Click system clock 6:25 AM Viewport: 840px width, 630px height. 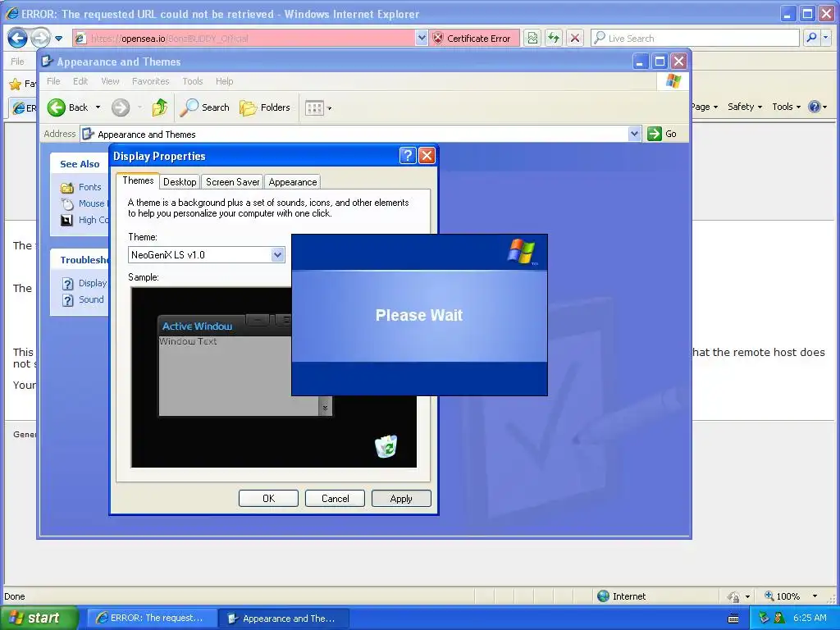810,619
